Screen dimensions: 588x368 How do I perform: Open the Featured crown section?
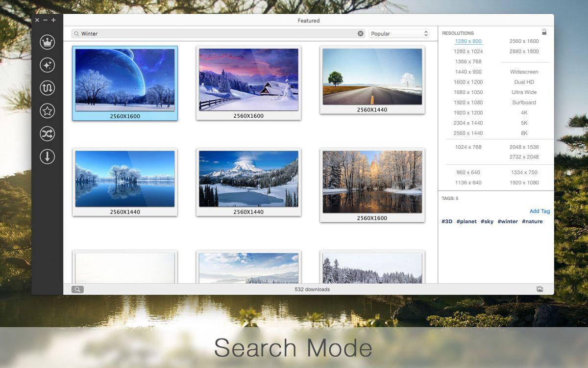coord(47,42)
